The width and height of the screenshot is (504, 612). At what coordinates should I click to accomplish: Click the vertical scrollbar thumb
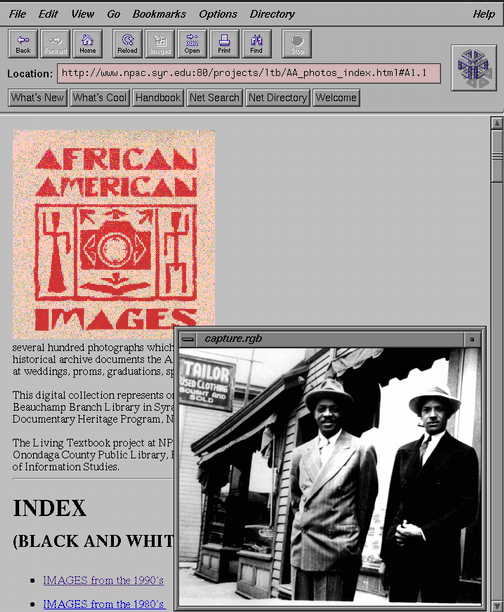point(497,155)
